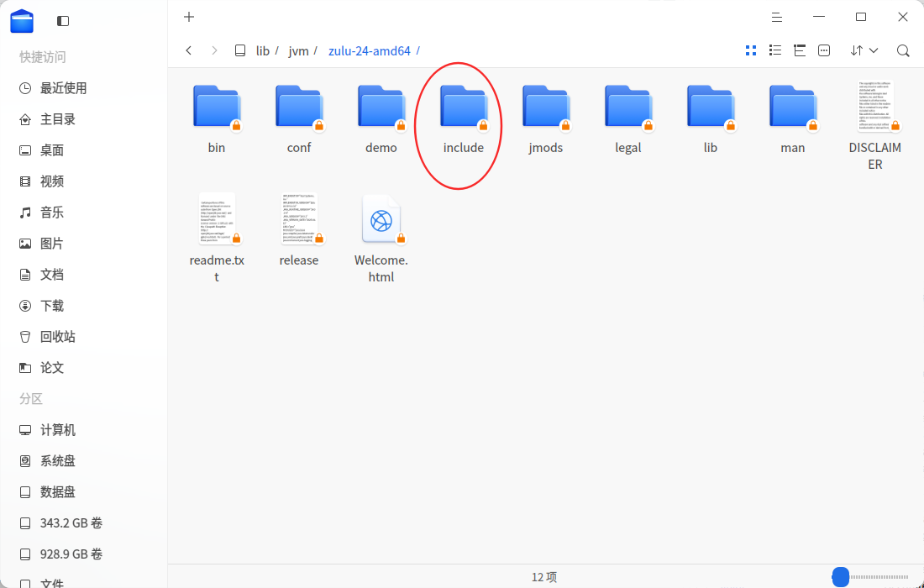Navigate to jvm in the breadcrumb

(298, 50)
